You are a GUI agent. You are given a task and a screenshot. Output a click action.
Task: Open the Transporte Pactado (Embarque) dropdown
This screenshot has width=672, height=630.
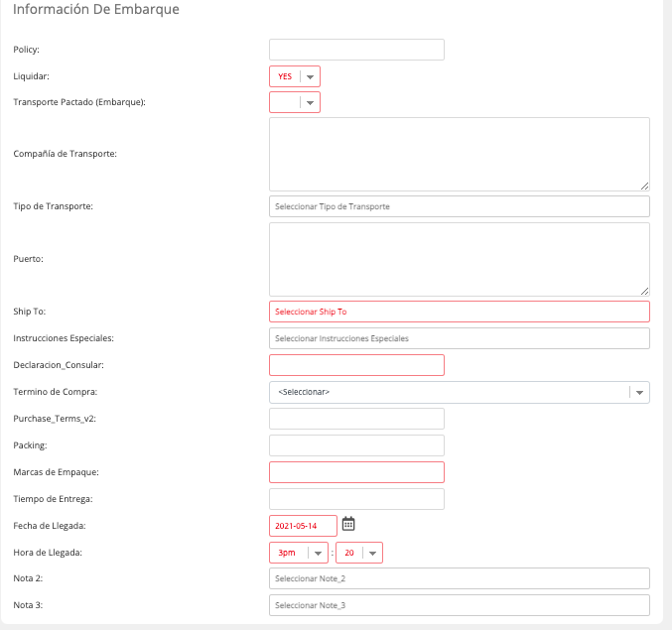(x=295, y=102)
